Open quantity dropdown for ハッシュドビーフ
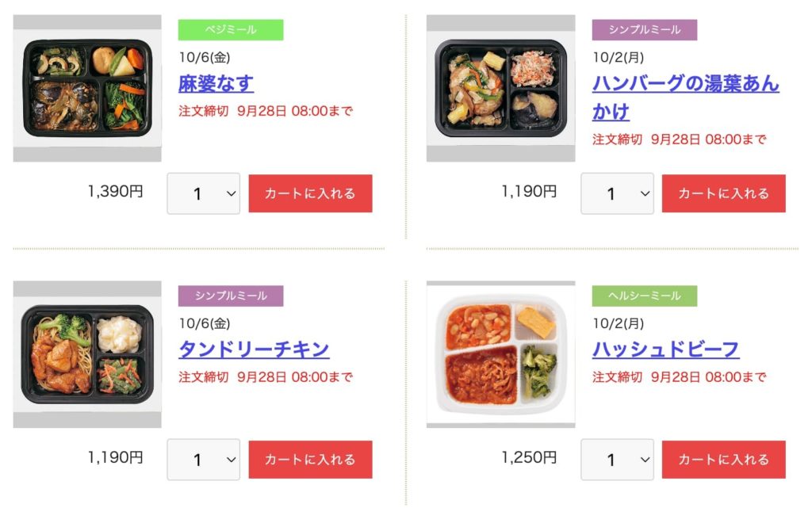Image resolution: width=812 pixels, height=508 pixels. click(617, 459)
